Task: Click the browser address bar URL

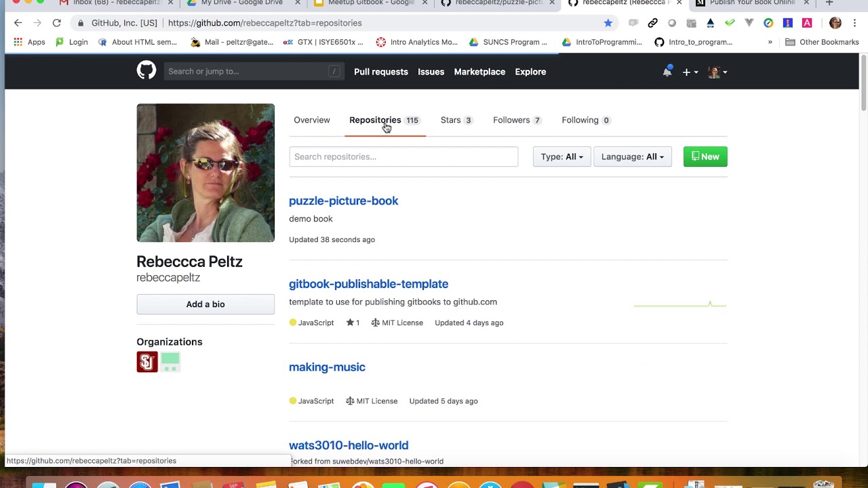Action: click(264, 23)
